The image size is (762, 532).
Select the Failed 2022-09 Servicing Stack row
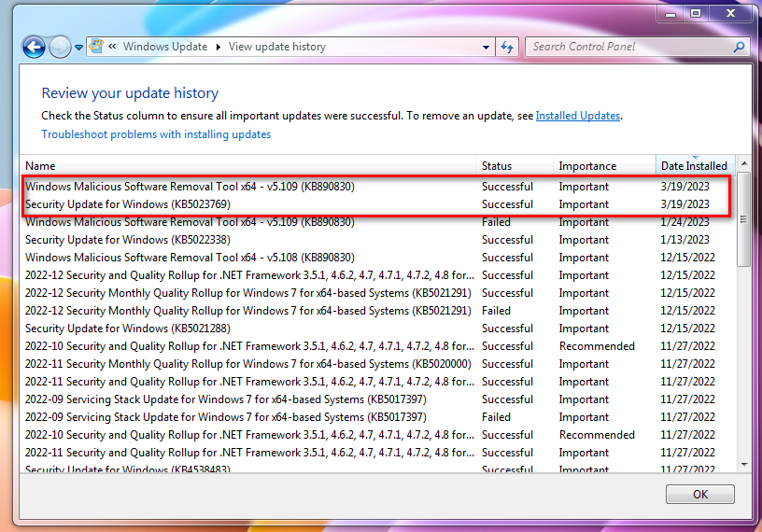379,417
